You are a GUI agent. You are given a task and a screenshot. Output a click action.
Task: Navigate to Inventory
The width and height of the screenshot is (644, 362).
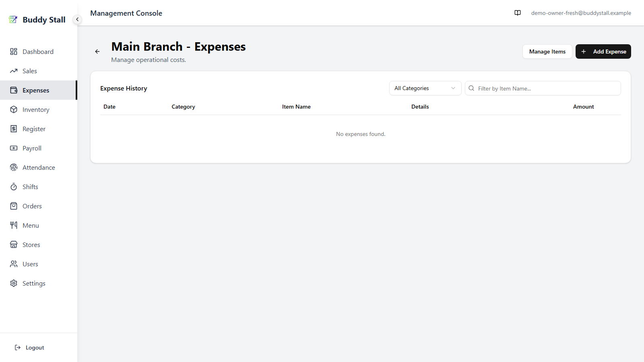[39, 109]
